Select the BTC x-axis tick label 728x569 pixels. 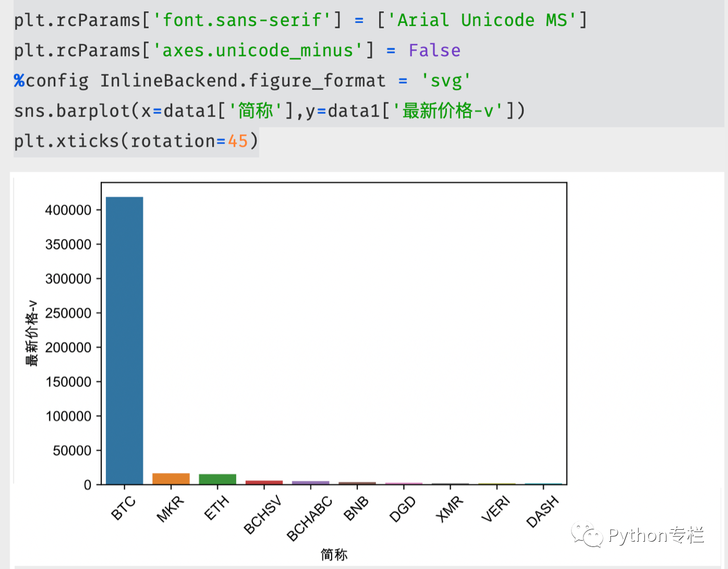[123, 508]
